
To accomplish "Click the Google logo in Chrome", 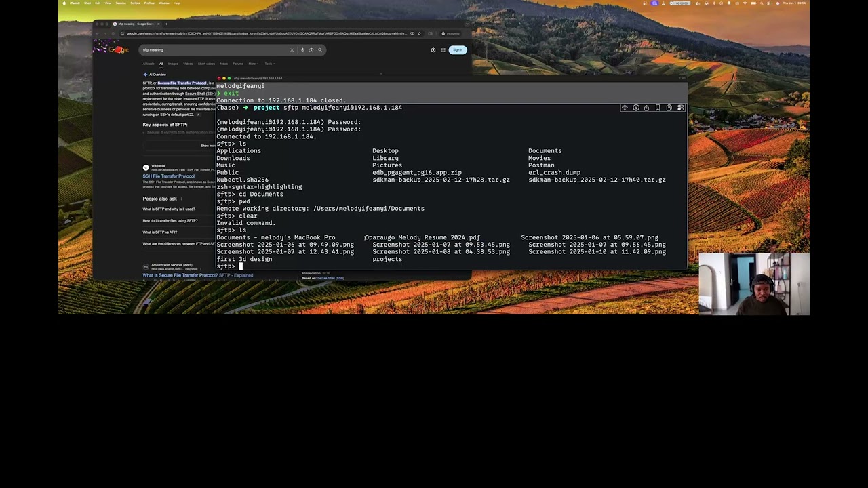I will (x=120, y=49).
